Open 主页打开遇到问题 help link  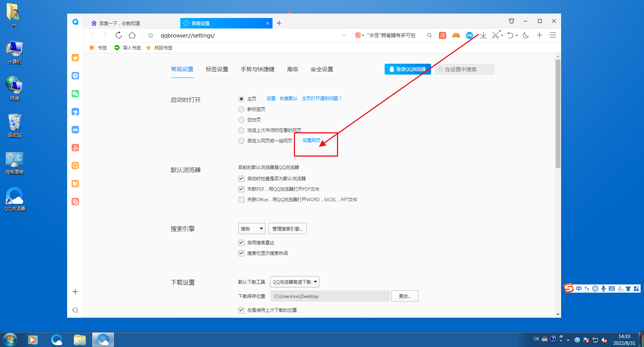(322, 99)
